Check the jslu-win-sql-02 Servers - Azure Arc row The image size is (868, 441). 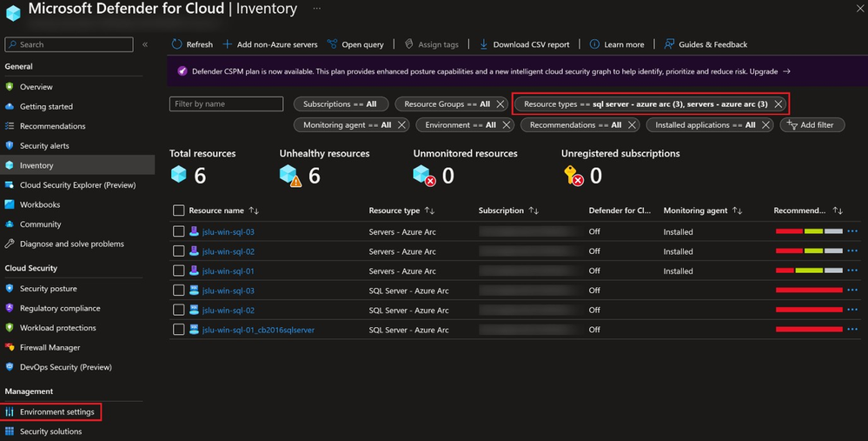pyautogui.click(x=178, y=251)
